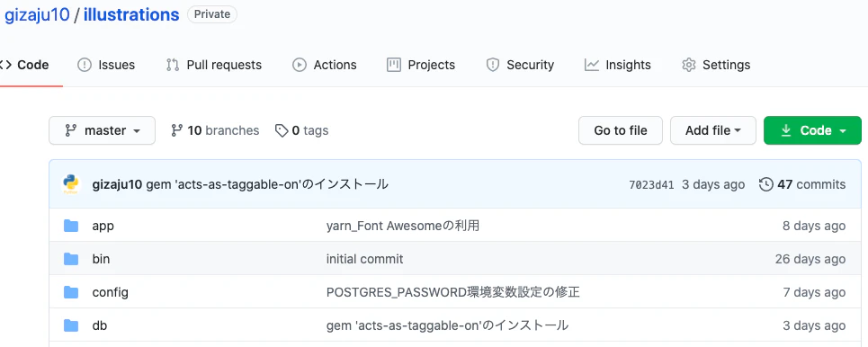Viewport: 868px width, 347px height.
Task: Open the gizaju10 Python avatar icon
Action: click(71, 184)
